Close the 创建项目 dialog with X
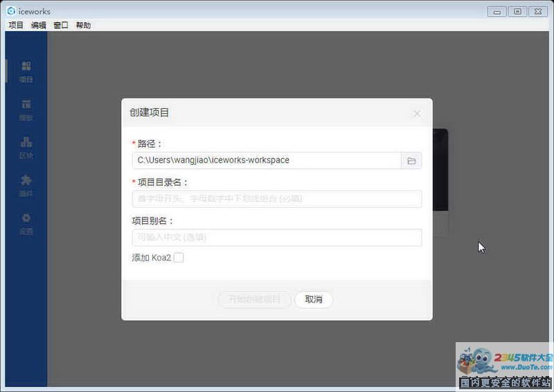 [417, 113]
